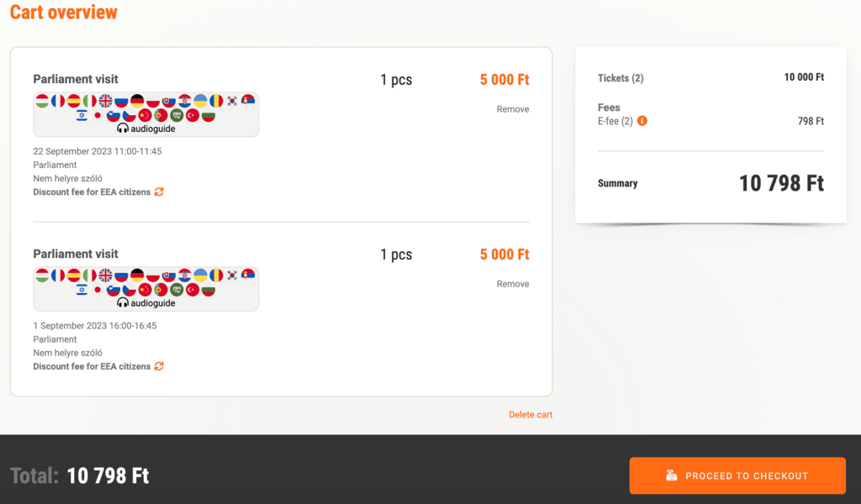Click refresh icon beside first EEA discount
This screenshot has height=504, width=861.
[159, 192]
